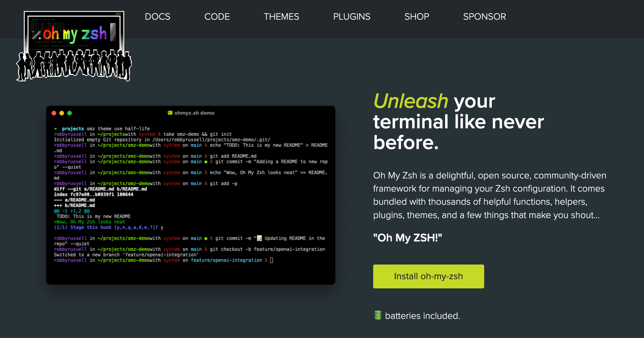Click the ohmyz.sh demo window title
The height and width of the screenshot is (338, 644).
coord(194,113)
